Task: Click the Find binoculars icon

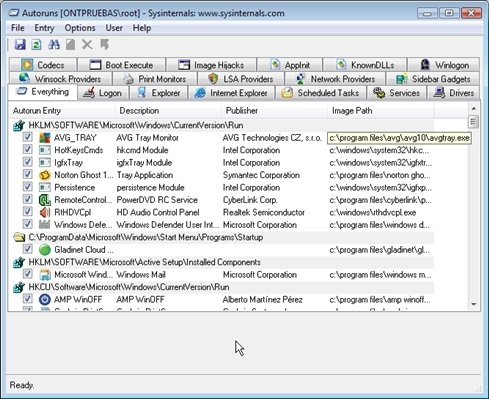Action: click(54, 44)
